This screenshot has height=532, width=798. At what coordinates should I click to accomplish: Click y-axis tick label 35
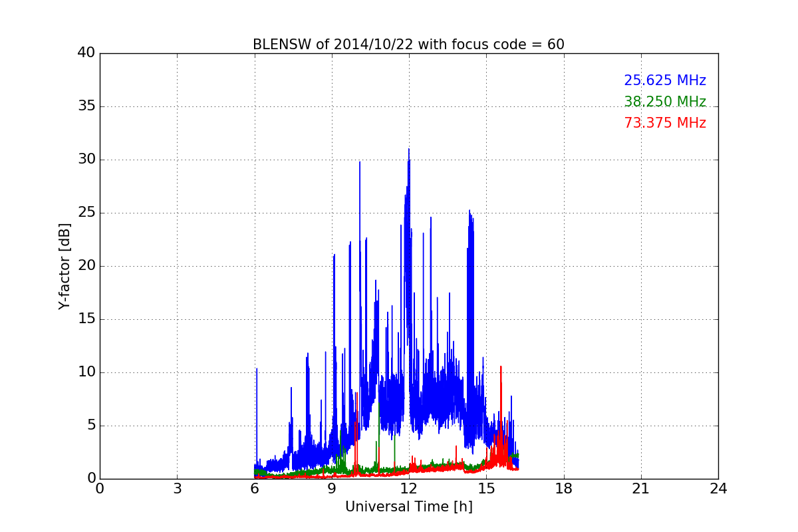[87, 106]
